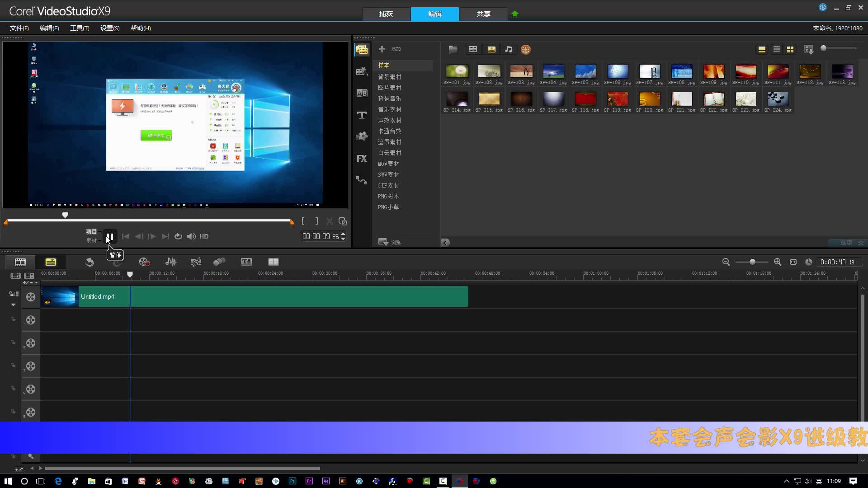Viewport: 868px width, 488px height.
Task: Click the Record/Capture option icon in timeline toolbar
Action: pos(144,262)
